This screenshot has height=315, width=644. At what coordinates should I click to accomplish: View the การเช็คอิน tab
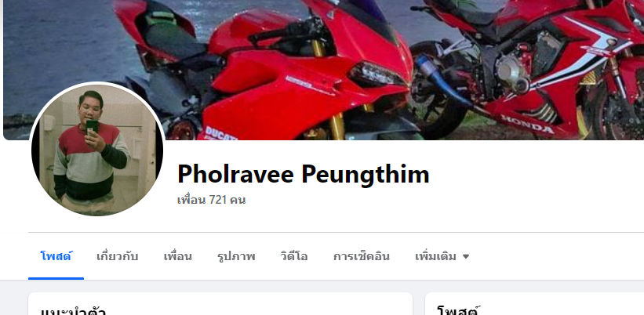tap(362, 256)
